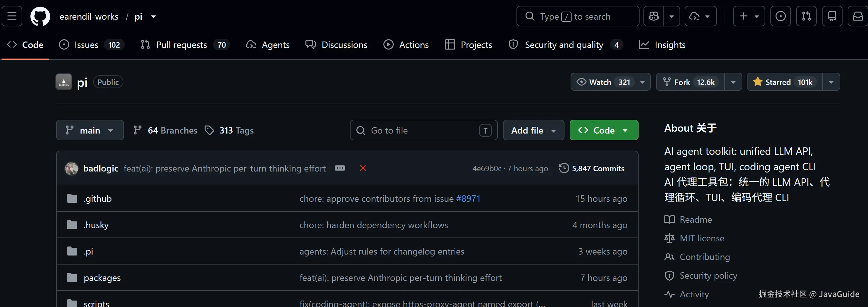This screenshot has width=868, height=307.
Task: Open the Fork dropdown arrow
Action: pos(733,82)
